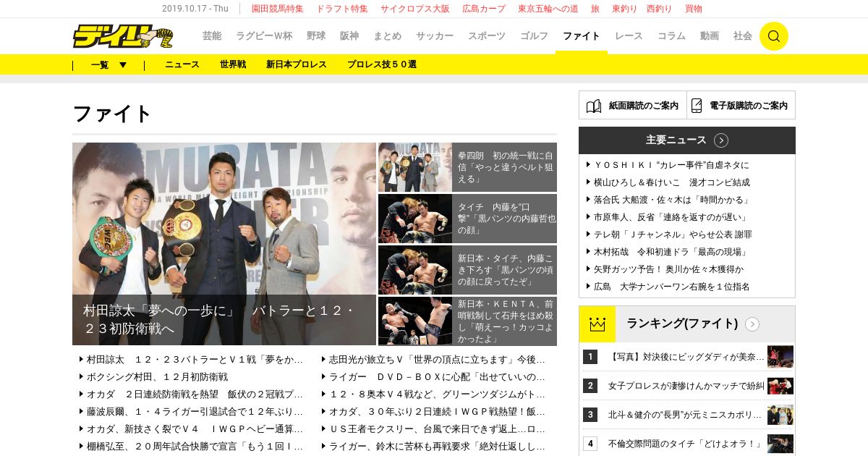868x456 pixels.
Task: Open 東京五輪への道 top link
Action: (x=548, y=9)
